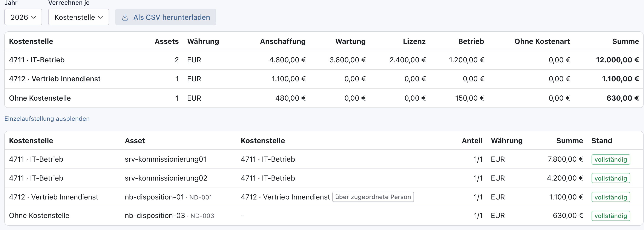Click the 3.600,00 € Wartung value

click(x=348, y=60)
